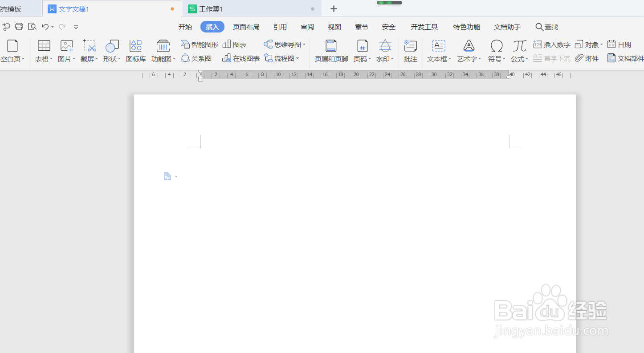The image size is (644, 353).
Task: Insert 智能图形 smart graphic
Action: pos(200,45)
